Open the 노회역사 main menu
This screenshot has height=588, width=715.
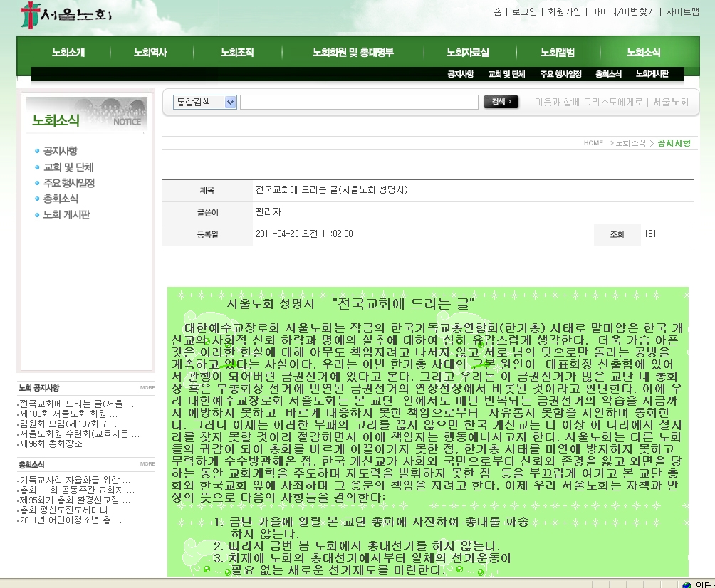150,53
